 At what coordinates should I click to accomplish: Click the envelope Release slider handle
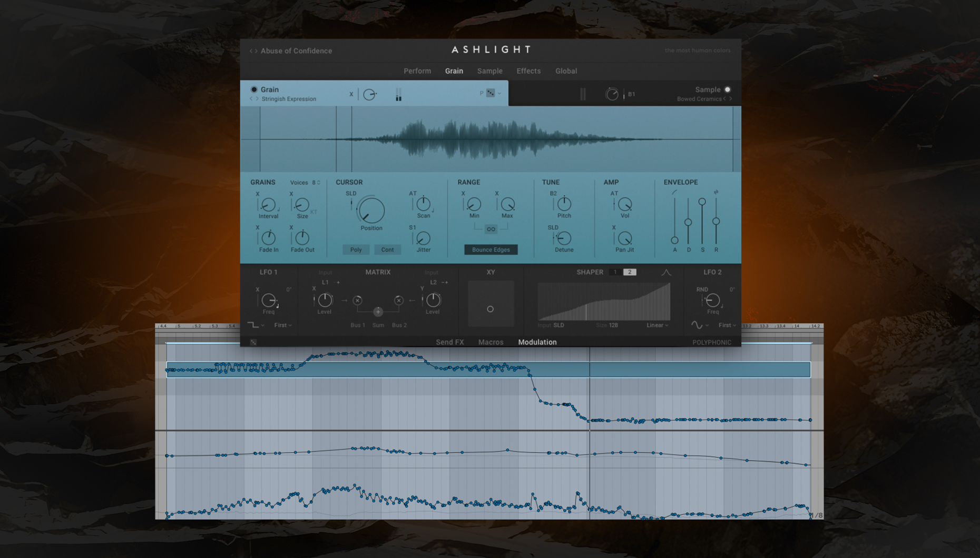click(716, 222)
